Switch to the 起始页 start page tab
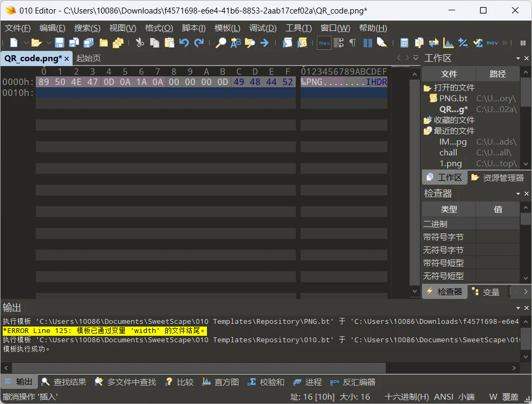Image resolution: width=532 pixels, height=404 pixels. click(x=88, y=58)
